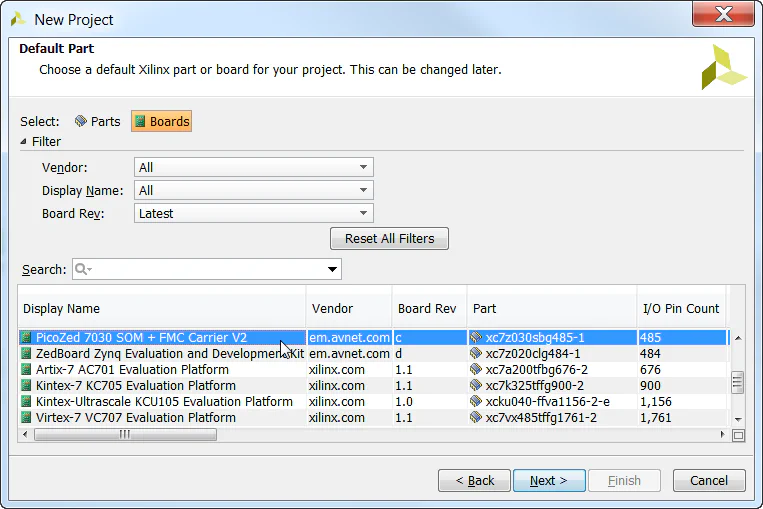The height and width of the screenshot is (509, 763).
Task: Select Virtex-7 VC707 Evaluation Platform row
Action: click(374, 418)
